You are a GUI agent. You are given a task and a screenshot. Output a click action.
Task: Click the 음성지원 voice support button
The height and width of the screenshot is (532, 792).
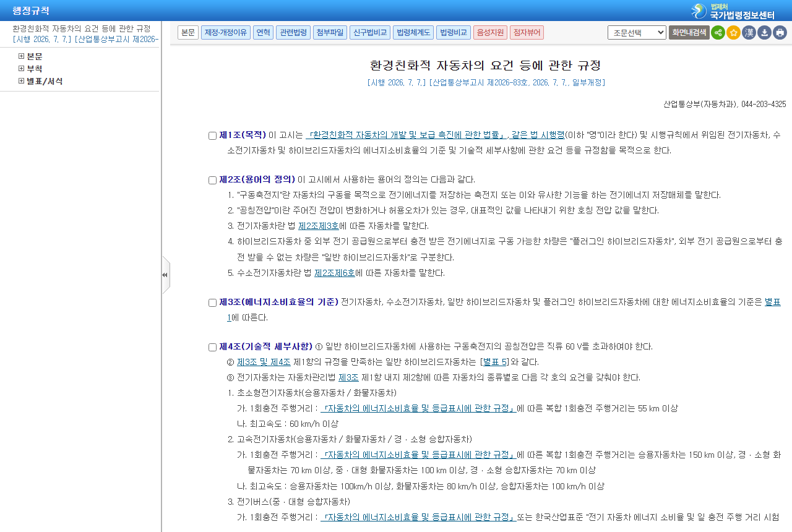[x=490, y=33]
